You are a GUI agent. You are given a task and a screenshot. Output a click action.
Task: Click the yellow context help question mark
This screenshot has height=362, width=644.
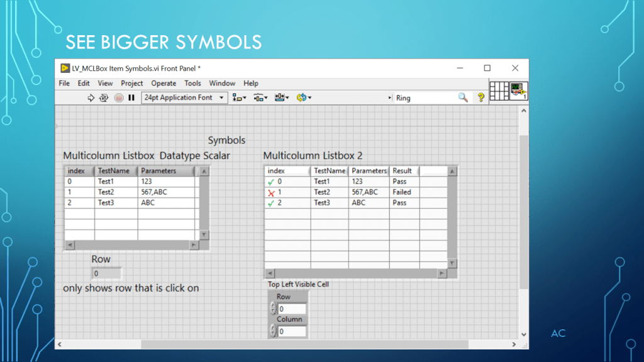pos(481,97)
